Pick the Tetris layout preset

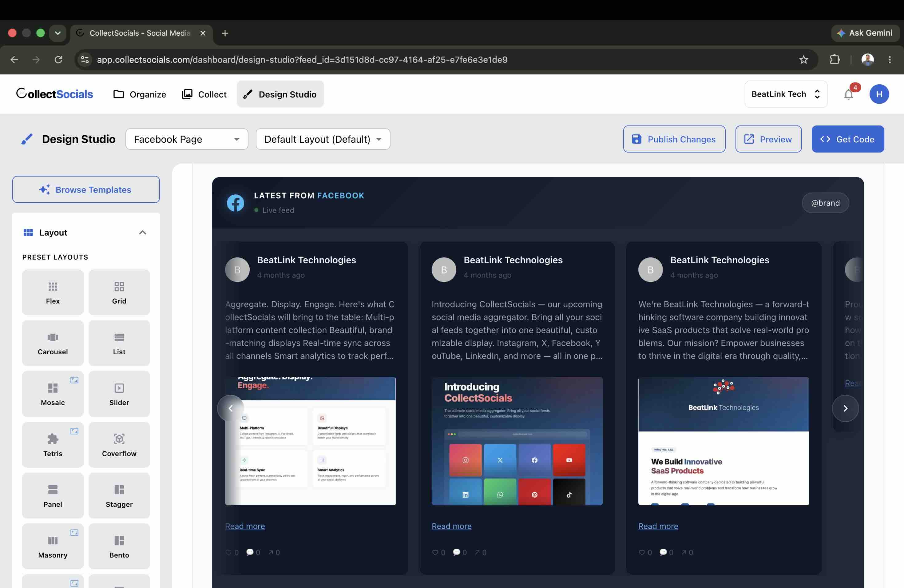click(53, 445)
